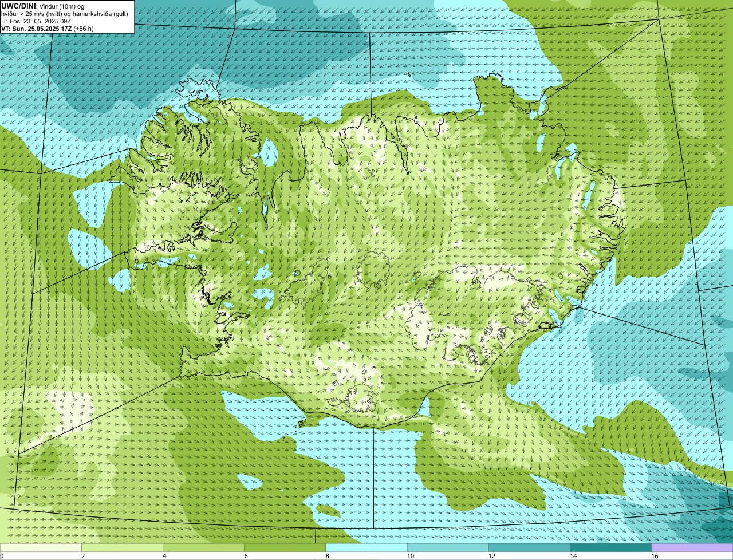Click the '16' tick label on color scale
The width and height of the screenshot is (733, 560).
coord(655,556)
